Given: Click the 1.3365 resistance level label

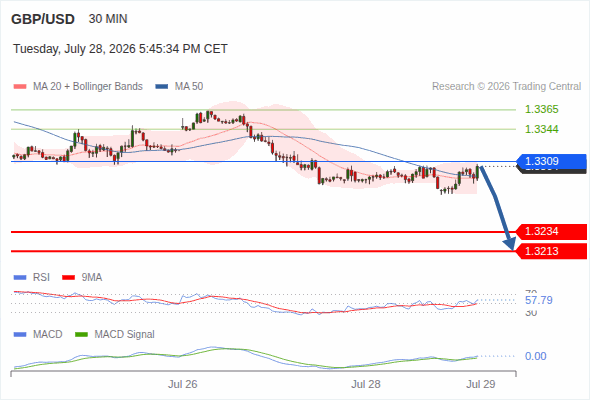Looking at the screenshot, I should (541, 110).
